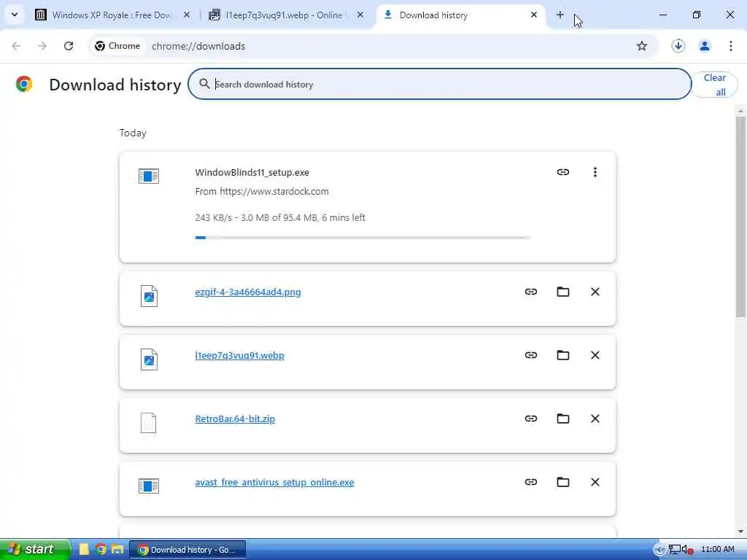
Task: Copy download link for WindowBlinds11_setup.exe
Action: (x=562, y=172)
